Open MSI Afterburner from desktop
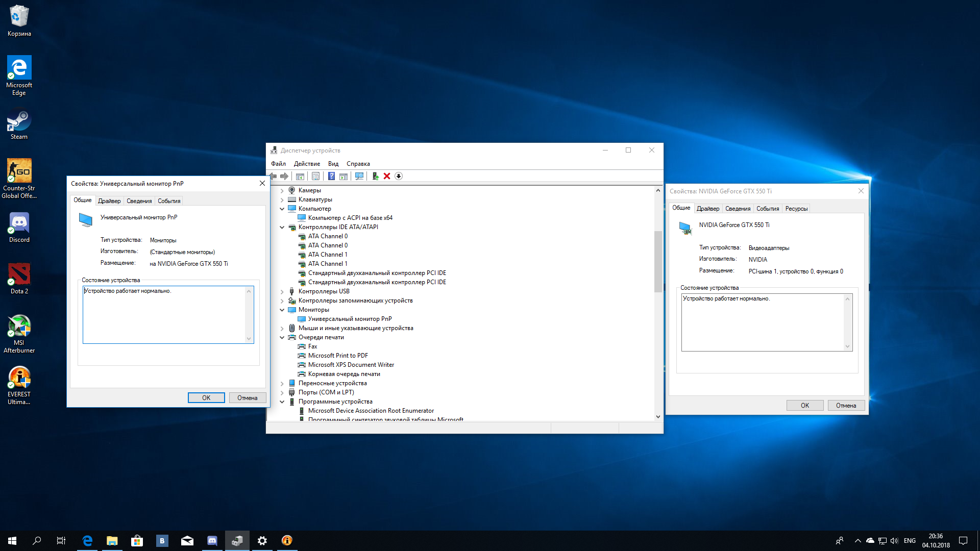Screen dimensions: 980x551 [18, 330]
